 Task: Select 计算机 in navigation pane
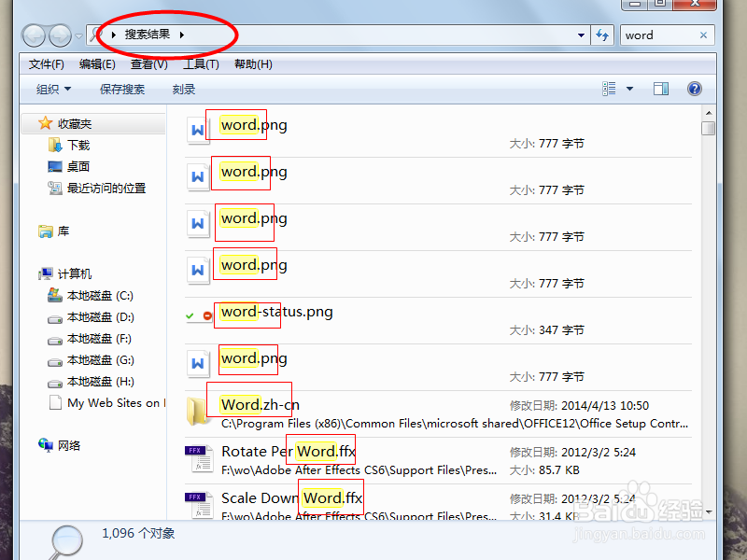click(x=75, y=273)
